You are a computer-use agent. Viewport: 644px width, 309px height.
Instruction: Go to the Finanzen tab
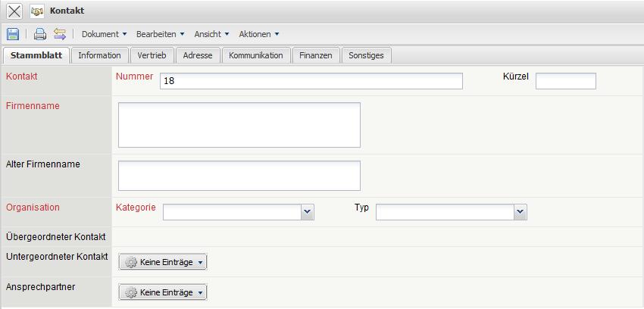[x=315, y=55]
